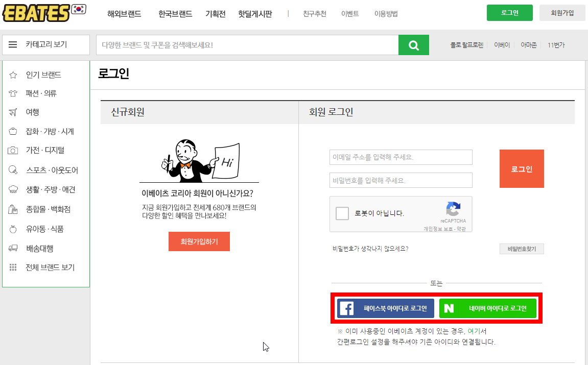Select 전체 브랜드 보기 in sidebar
588x365 pixels.
coord(50,267)
